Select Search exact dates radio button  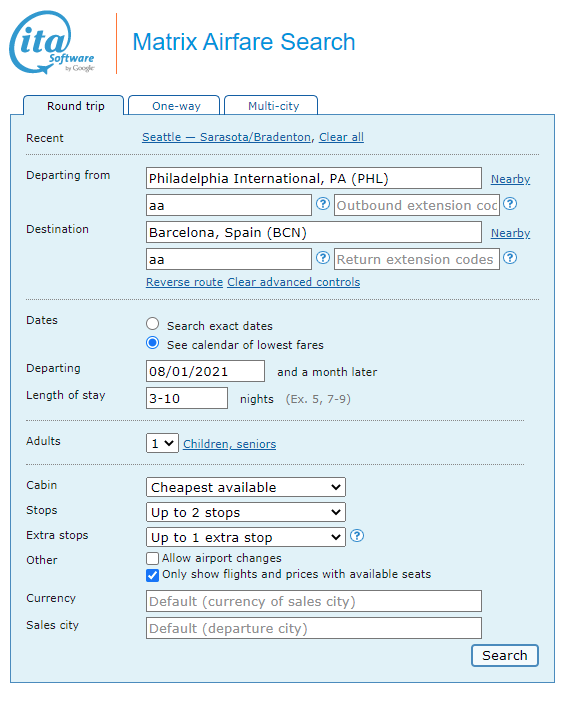[152, 324]
